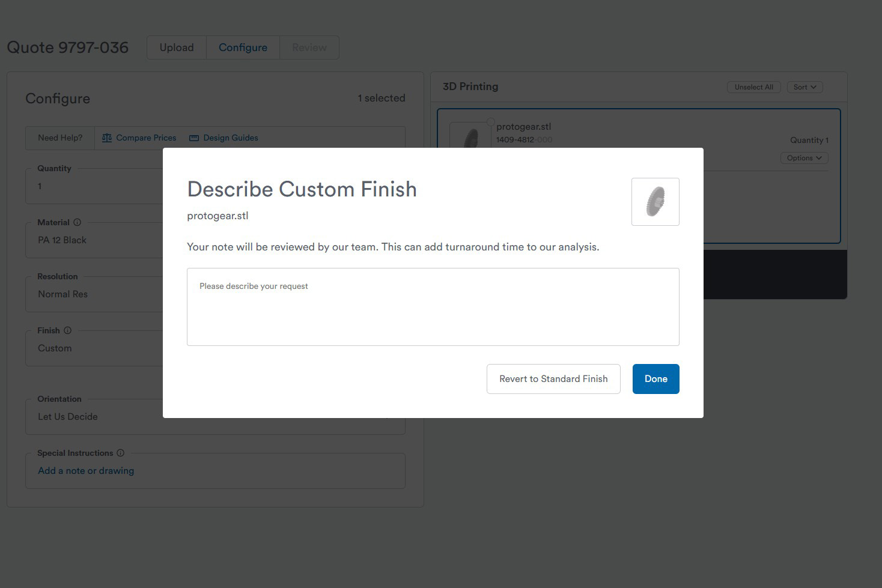Expand the Options dropdown for protogear.stl
The height and width of the screenshot is (588, 882).
click(x=804, y=158)
